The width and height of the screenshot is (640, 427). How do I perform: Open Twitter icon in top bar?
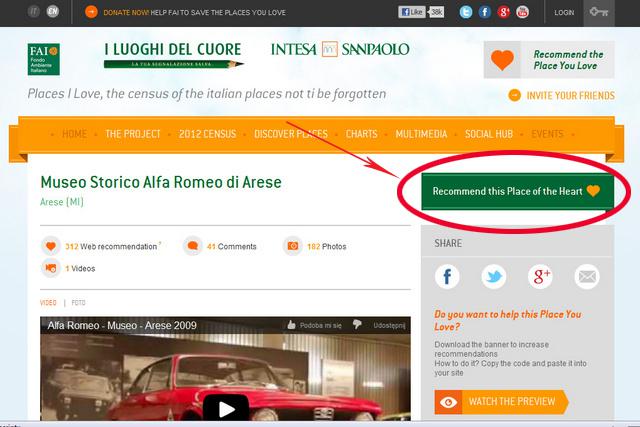(466, 12)
